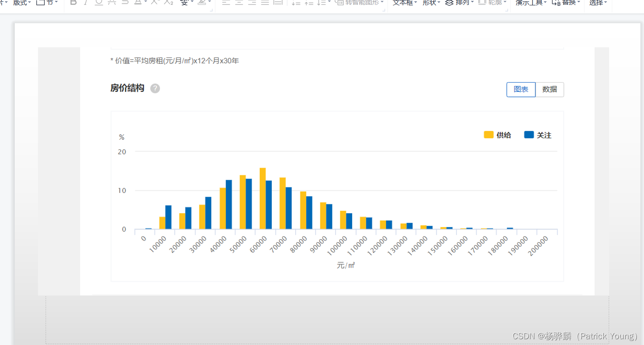Image resolution: width=644 pixels, height=345 pixels.
Task: Open the paragraph settings dialog launcher
Action: pos(384,10)
